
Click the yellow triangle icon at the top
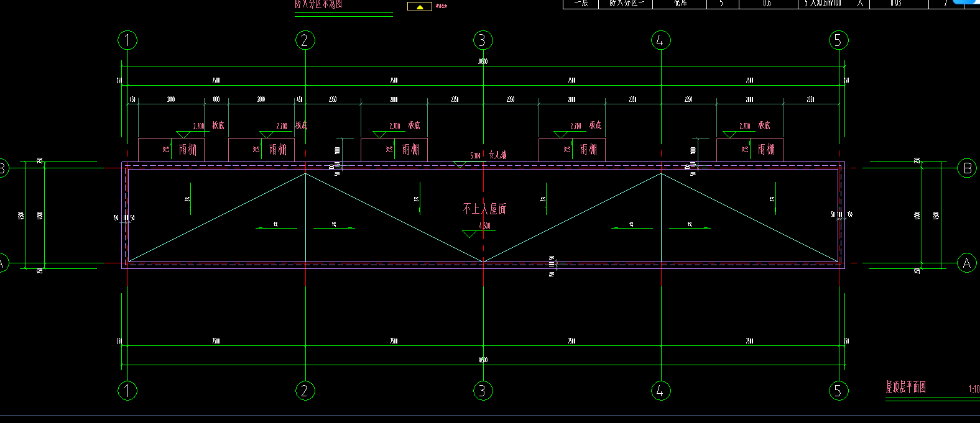point(420,7)
